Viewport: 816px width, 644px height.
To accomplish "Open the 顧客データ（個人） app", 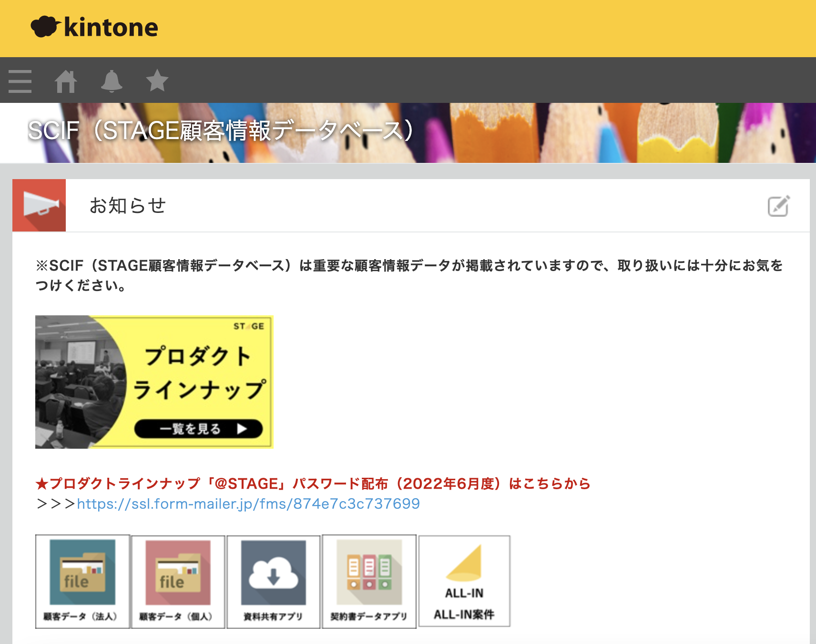I will 178,581.
